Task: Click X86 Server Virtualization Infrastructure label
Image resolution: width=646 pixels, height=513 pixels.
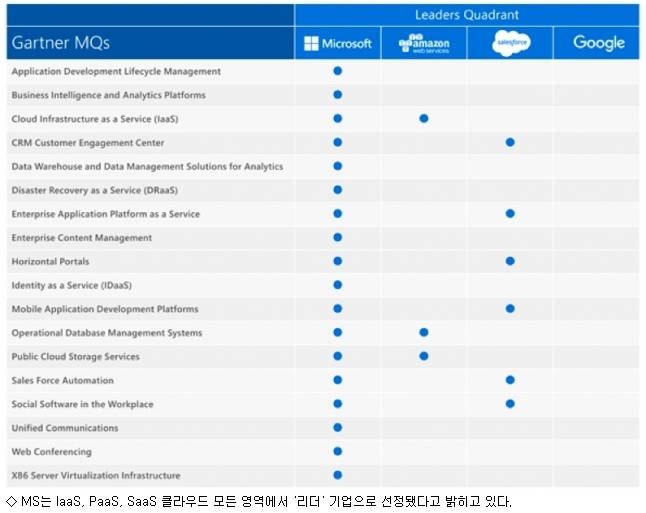Action: (x=96, y=476)
